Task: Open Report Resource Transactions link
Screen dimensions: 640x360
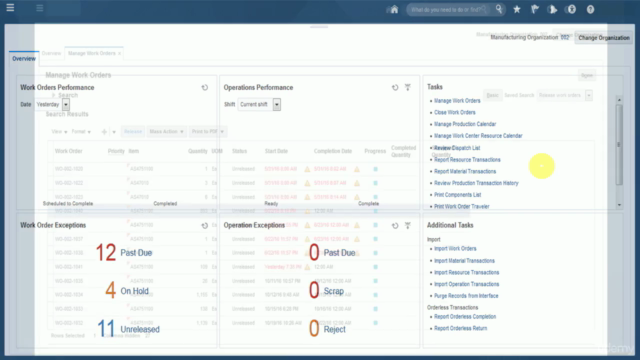Action: point(467,160)
